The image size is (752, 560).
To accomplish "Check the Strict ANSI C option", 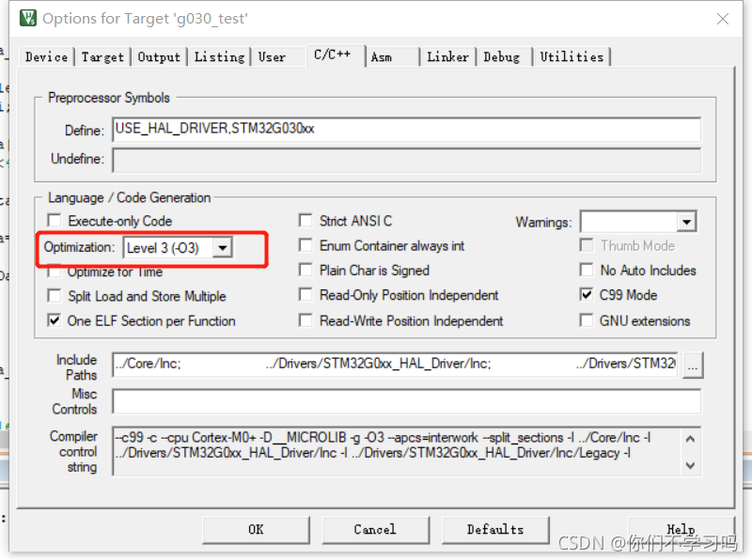I will [305, 221].
